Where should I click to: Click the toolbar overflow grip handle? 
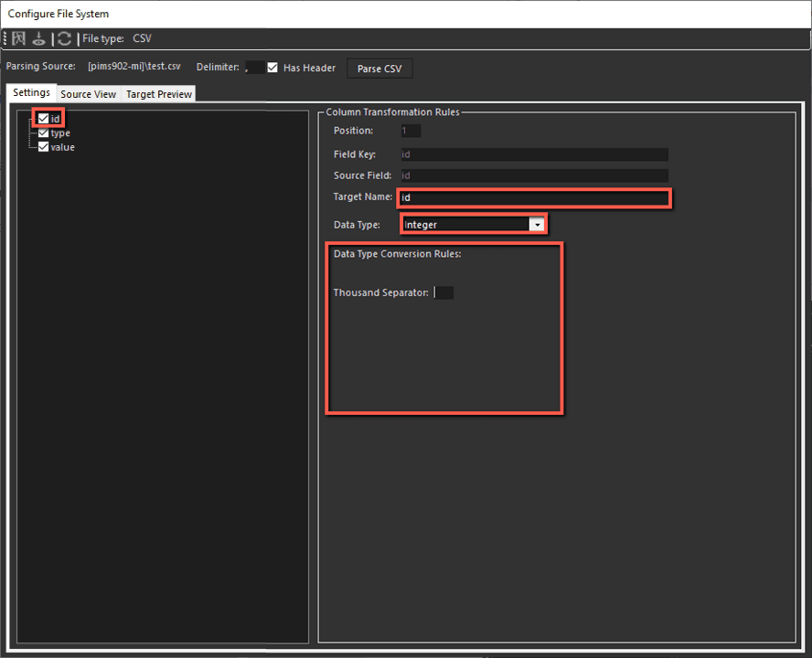(5, 38)
